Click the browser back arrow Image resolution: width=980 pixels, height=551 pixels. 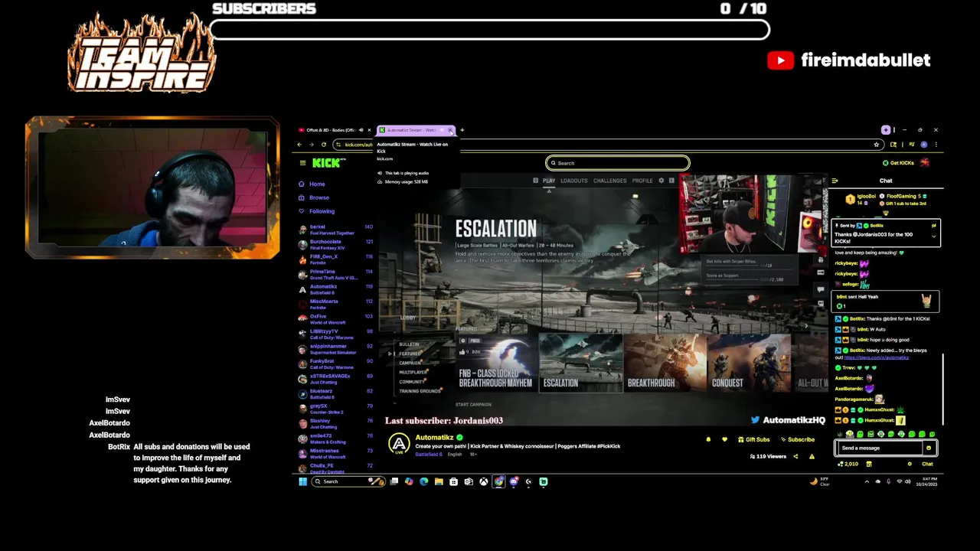coord(300,145)
